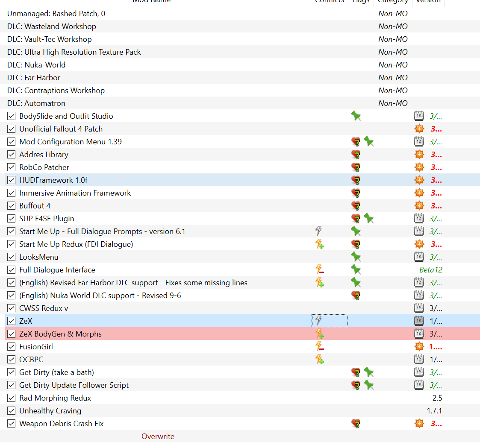Viewport: 480px width, 448px height.
Task: Select the RobCo Patcher mod name
Action: pos(44,167)
